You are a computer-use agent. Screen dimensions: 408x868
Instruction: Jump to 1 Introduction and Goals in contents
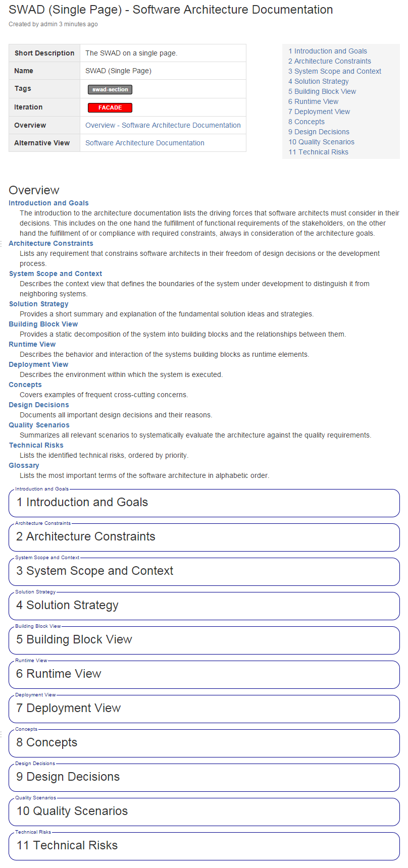328,51
